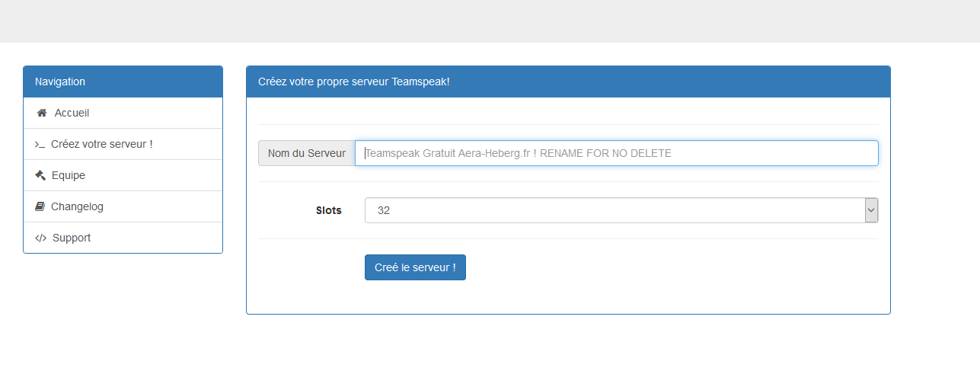Click the terminal prompt icon in Navigation
The image size is (980, 390).
[x=40, y=145]
